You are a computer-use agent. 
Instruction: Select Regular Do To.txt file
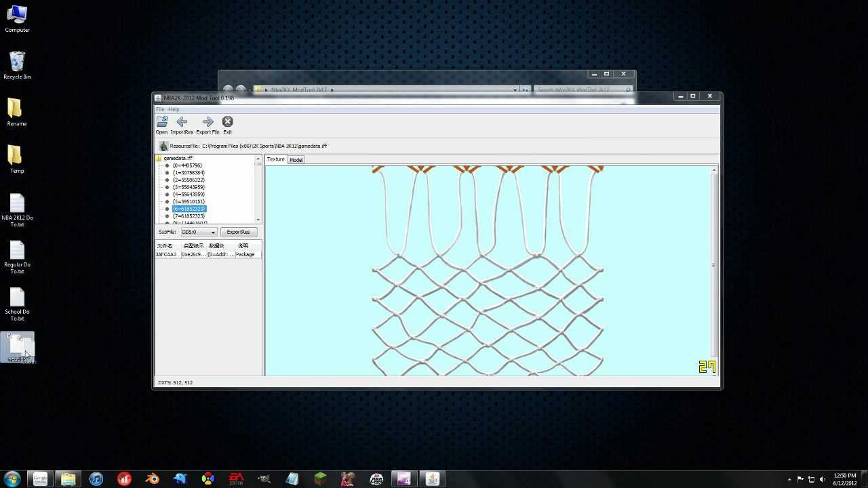pyautogui.click(x=17, y=258)
